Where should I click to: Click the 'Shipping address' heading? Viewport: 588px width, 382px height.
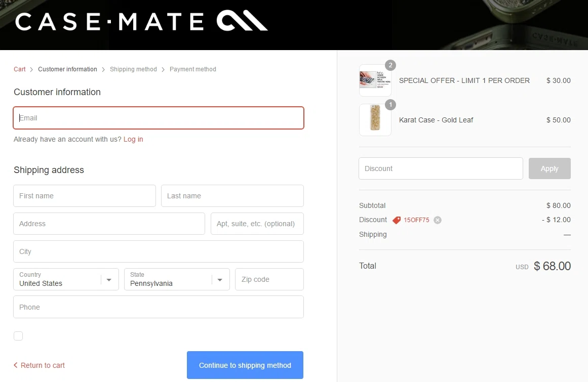pyautogui.click(x=49, y=170)
